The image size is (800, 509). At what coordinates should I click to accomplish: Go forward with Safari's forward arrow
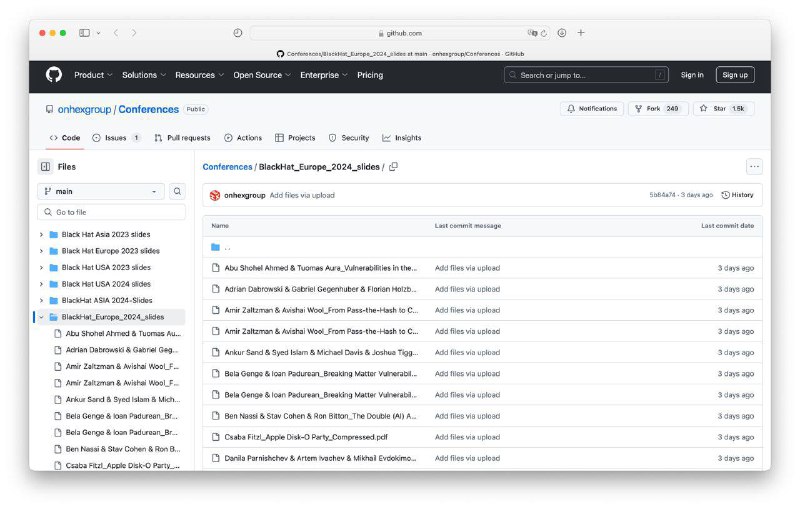click(134, 33)
